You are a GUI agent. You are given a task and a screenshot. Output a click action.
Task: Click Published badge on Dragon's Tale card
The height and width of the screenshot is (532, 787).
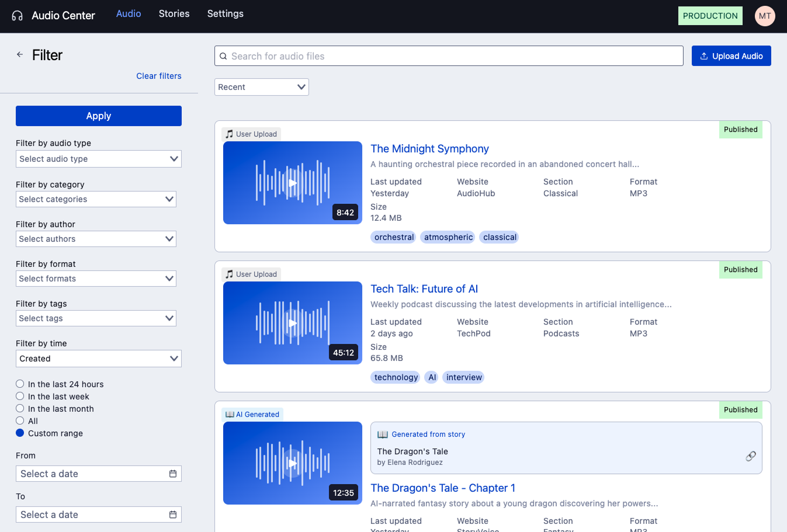pyautogui.click(x=741, y=410)
